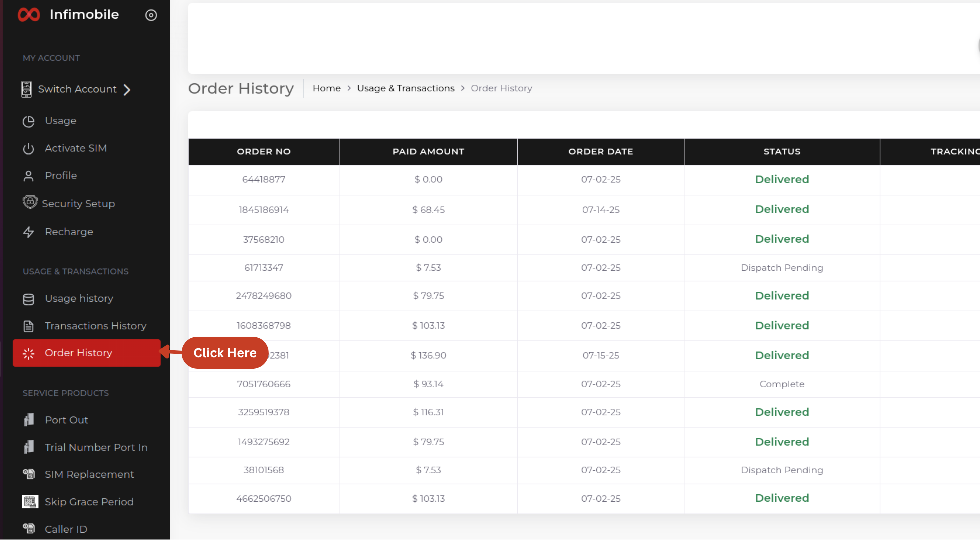The height and width of the screenshot is (540, 980).
Task: Click the Click Here callout button
Action: [x=225, y=353]
